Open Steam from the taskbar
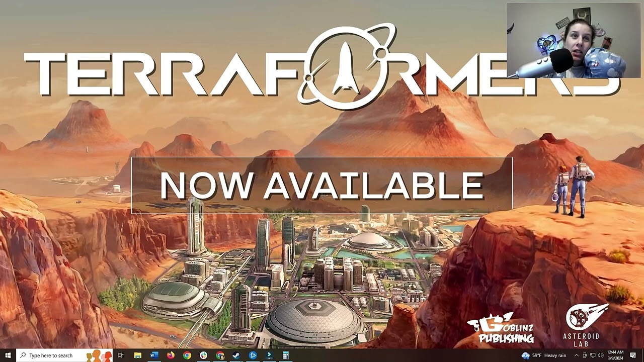 (x=236, y=355)
